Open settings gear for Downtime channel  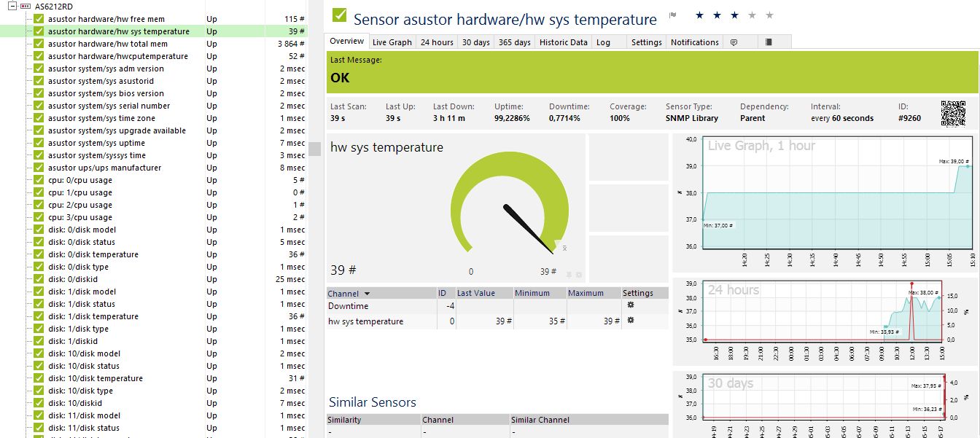point(631,306)
